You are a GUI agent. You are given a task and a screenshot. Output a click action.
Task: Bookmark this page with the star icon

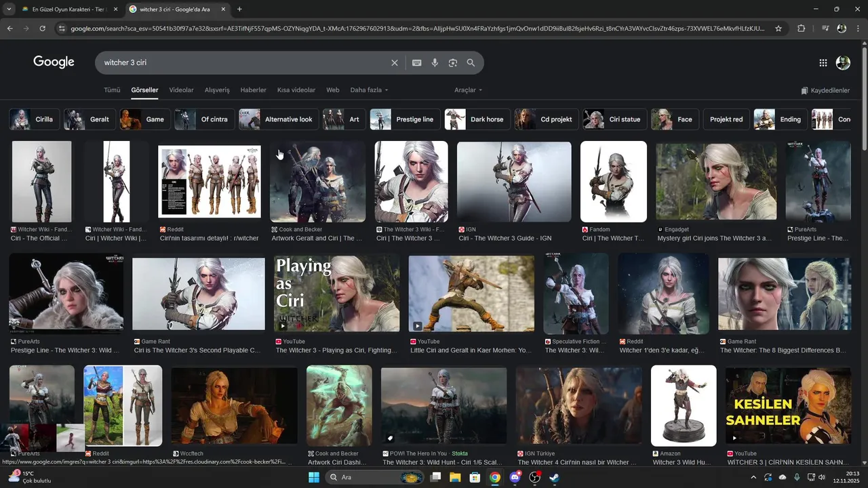pos(778,28)
